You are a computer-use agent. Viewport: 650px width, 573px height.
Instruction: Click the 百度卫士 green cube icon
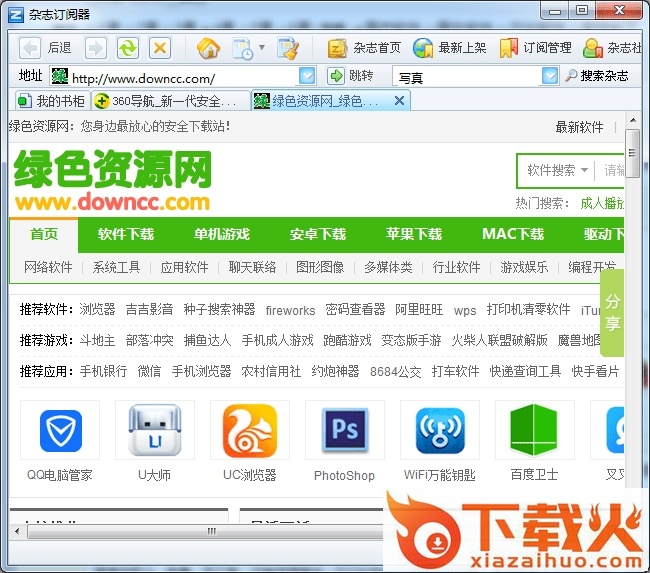pyautogui.click(x=534, y=431)
